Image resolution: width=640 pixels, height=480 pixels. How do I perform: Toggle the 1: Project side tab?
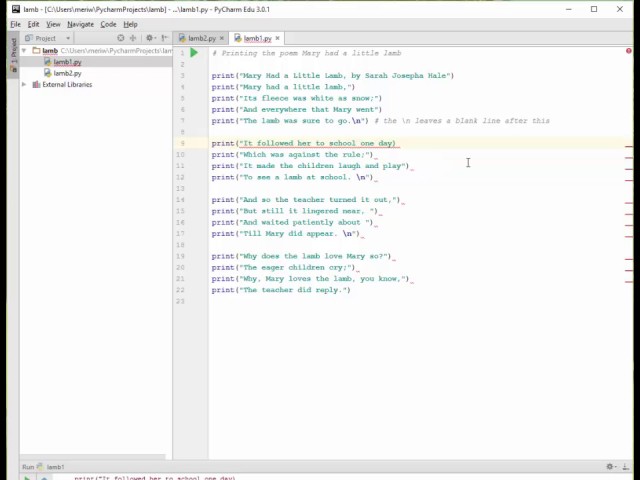tap(13, 55)
